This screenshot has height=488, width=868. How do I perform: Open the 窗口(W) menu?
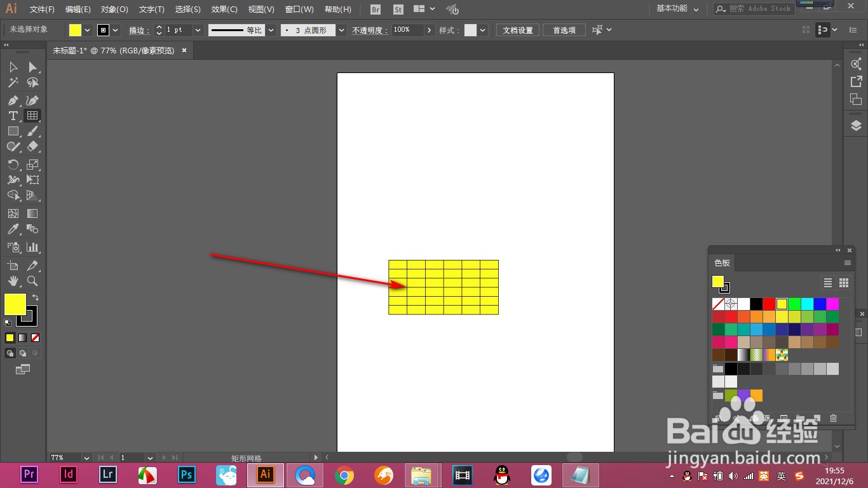(299, 10)
